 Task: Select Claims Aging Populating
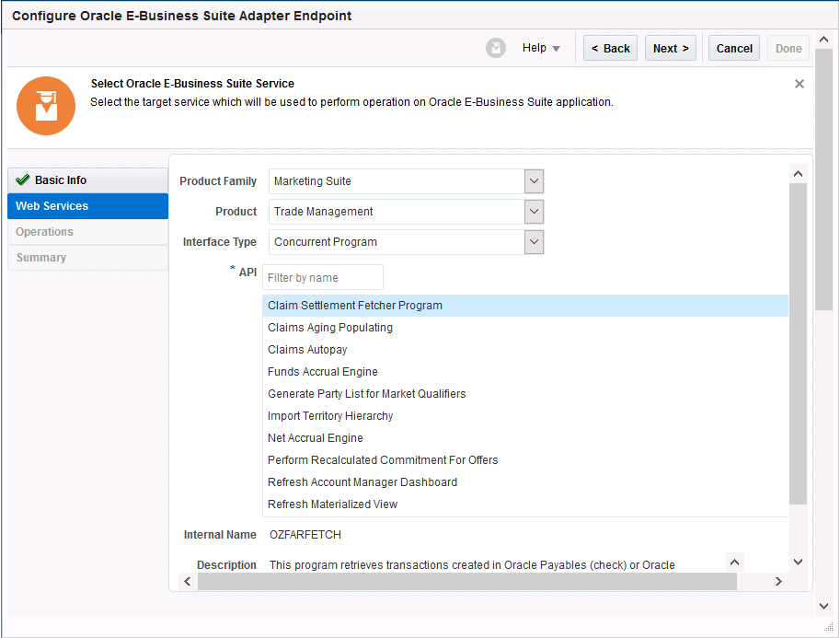pos(525,327)
